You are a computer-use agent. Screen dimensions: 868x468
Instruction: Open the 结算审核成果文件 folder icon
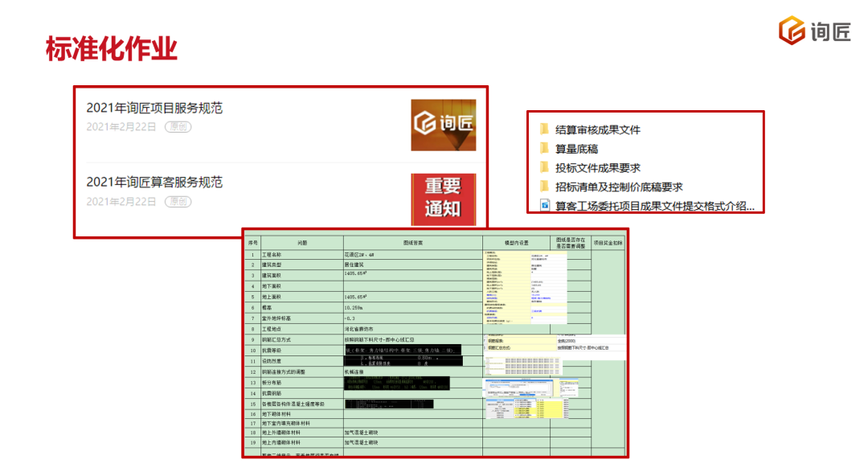pos(544,129)
